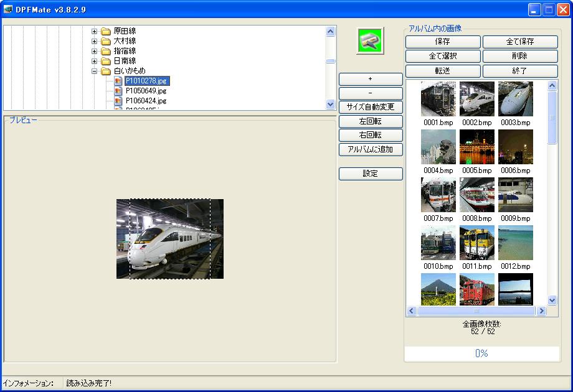The height and width of the screenshot is (392, 573).
Task: Select the 白いかもめ folder icon
Action: [x=106, y=71]
